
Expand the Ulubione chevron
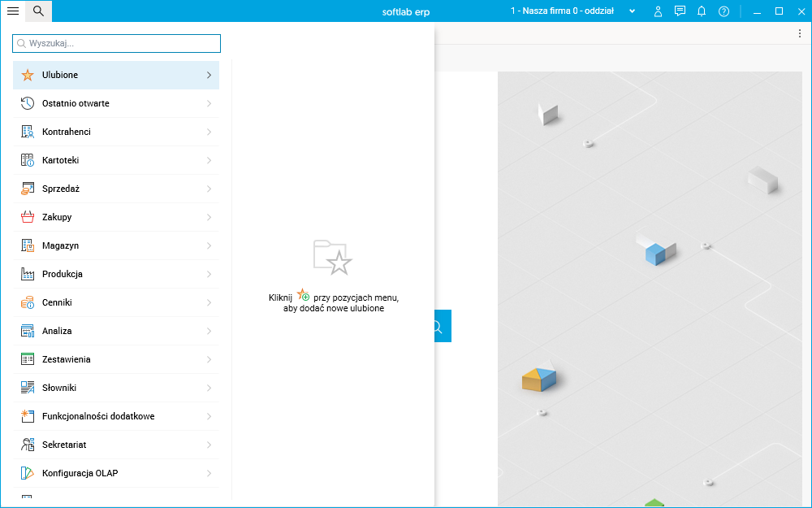[x=209, y=75]
